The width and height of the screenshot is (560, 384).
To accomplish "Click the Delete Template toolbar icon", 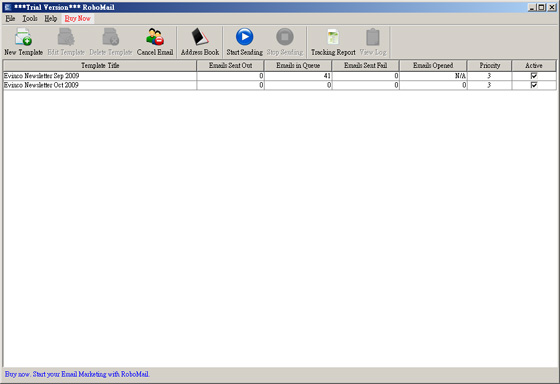I will click(110, 37).
